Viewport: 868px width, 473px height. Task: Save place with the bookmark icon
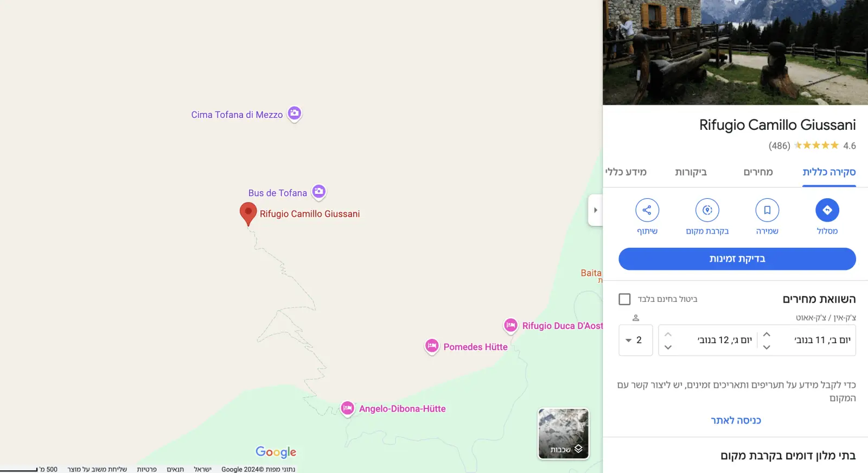coord(767,210)
